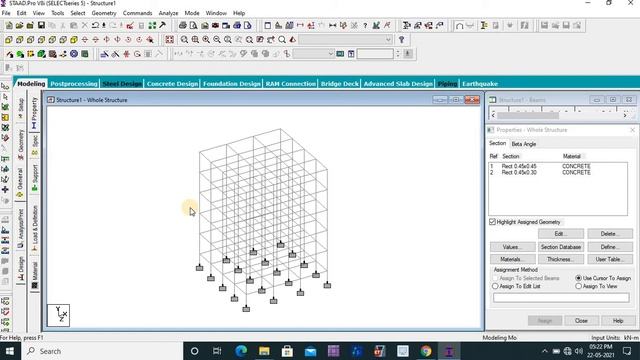Click the Windows Start button
This screenshot has height=360, width=640.
[9, 351]
